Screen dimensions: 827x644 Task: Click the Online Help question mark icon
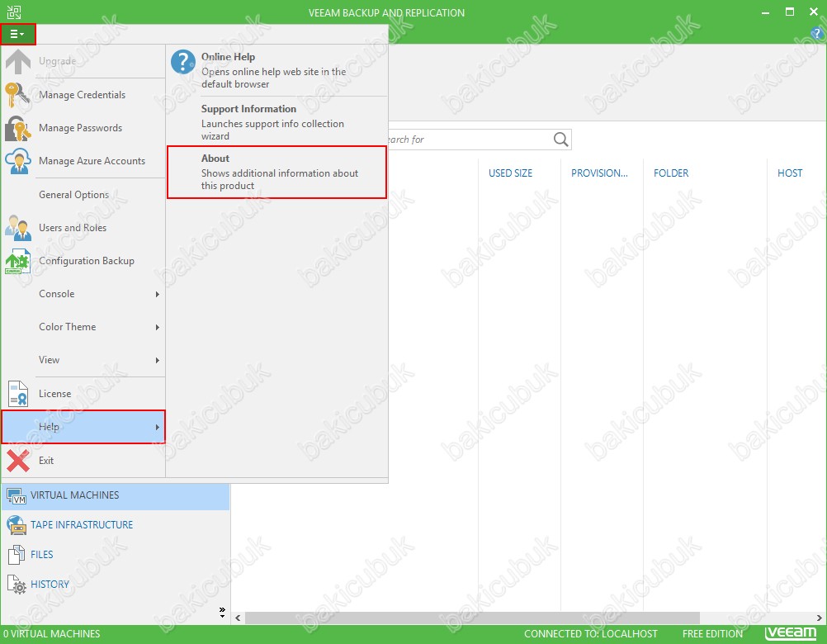[x=183, y=62]
